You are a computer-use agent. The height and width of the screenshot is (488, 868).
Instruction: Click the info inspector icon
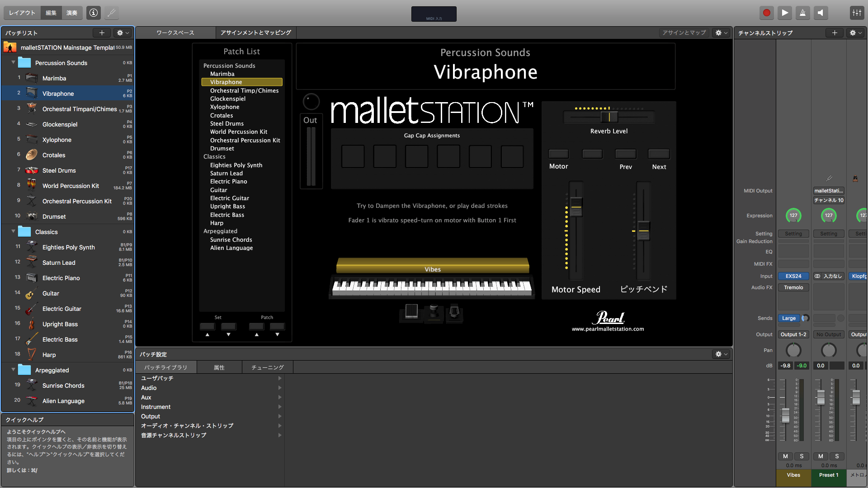tap(94, 13)
